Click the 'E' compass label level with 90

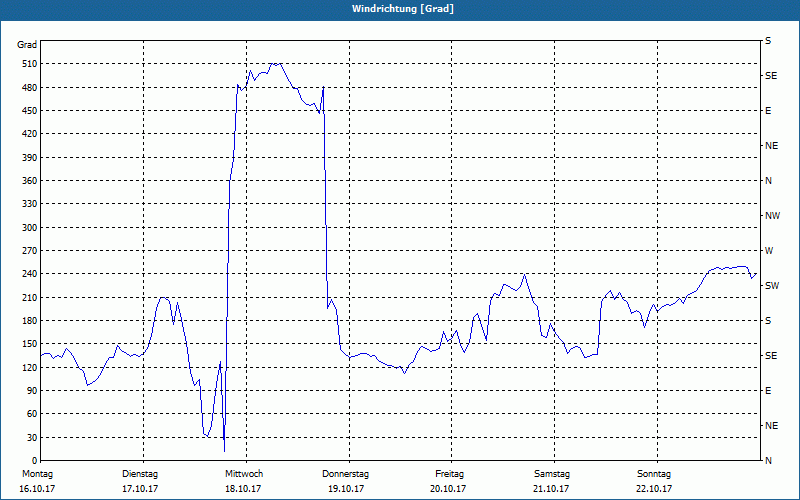(768, 391)
